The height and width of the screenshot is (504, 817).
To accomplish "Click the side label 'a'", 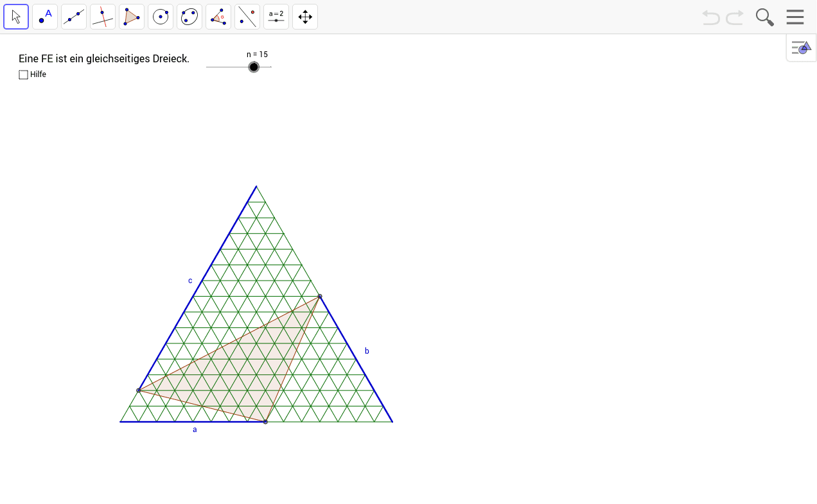I will click(195, 430).
